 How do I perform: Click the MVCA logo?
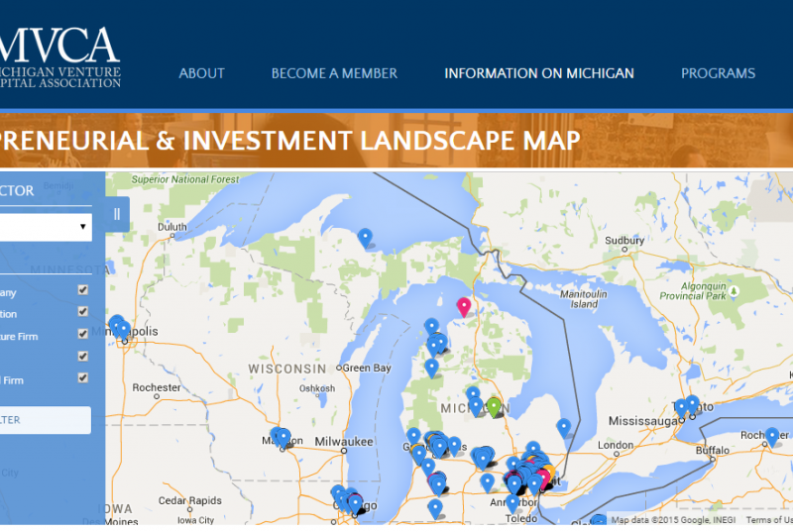click(59, 57)
